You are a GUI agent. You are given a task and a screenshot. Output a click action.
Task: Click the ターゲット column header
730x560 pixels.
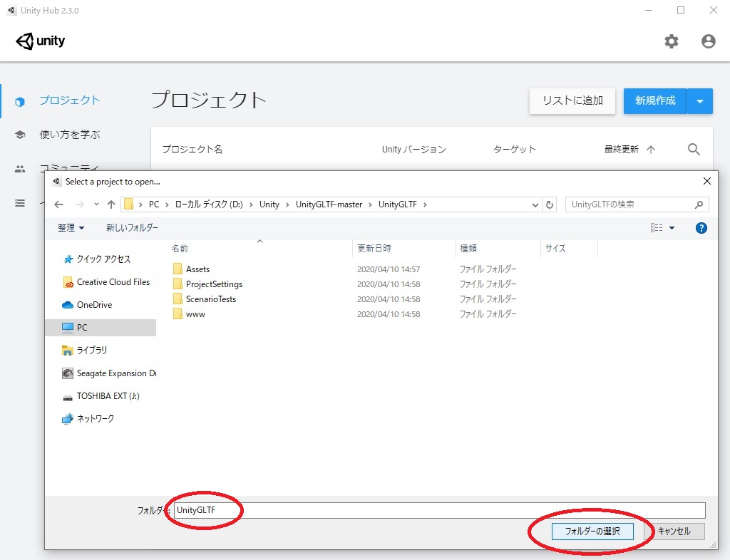point(515,150)
